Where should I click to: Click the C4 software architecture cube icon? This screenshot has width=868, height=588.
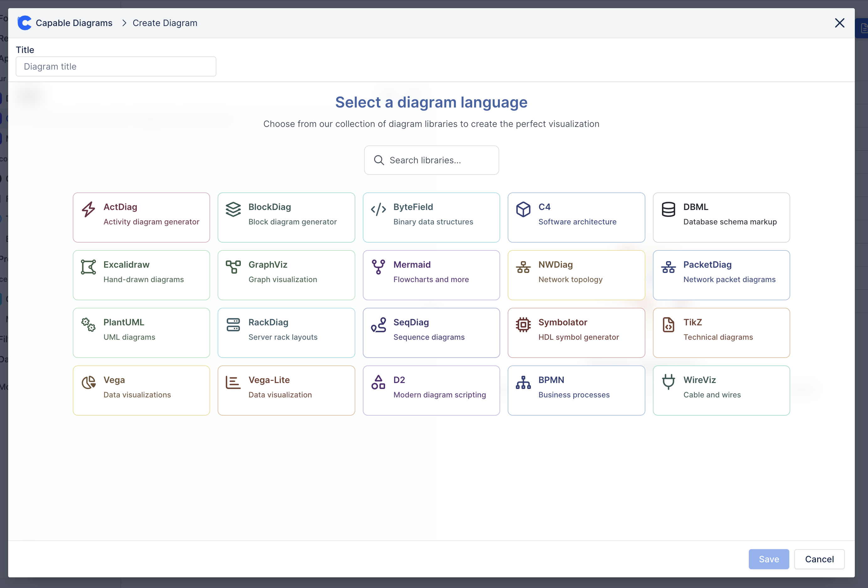point(523,209)
